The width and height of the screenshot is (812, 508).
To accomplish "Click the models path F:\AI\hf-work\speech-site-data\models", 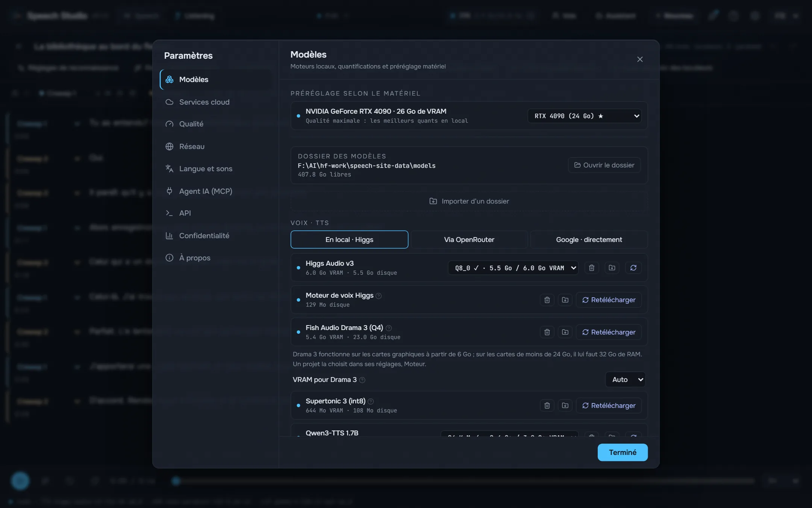I will pos(367,166).
